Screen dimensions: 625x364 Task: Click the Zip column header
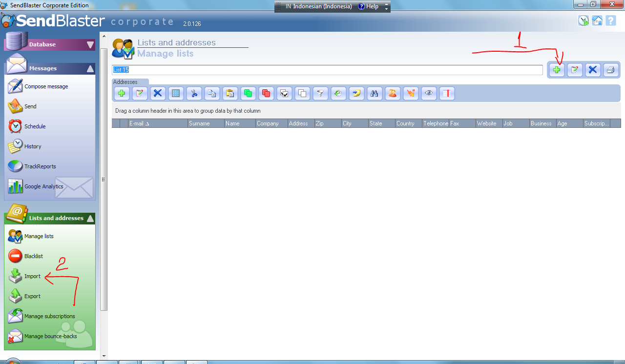tap(328, 123)
